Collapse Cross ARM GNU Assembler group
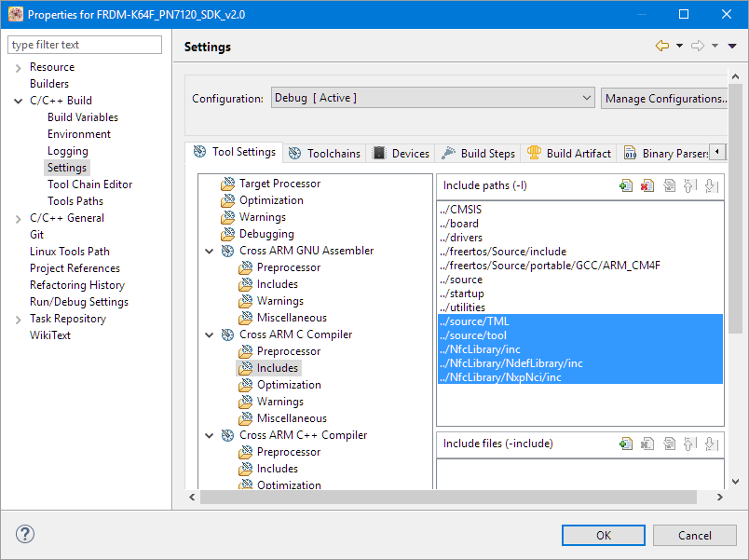Viewport: 749px width, 560px height. [x=209, y=251]
